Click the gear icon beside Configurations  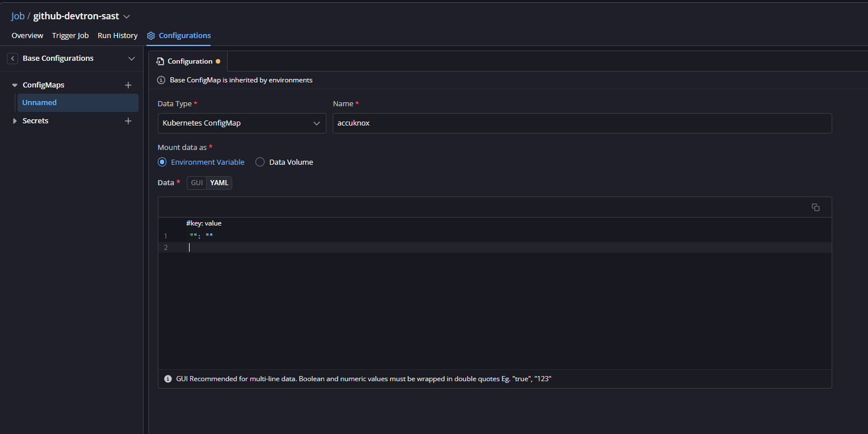151,36
